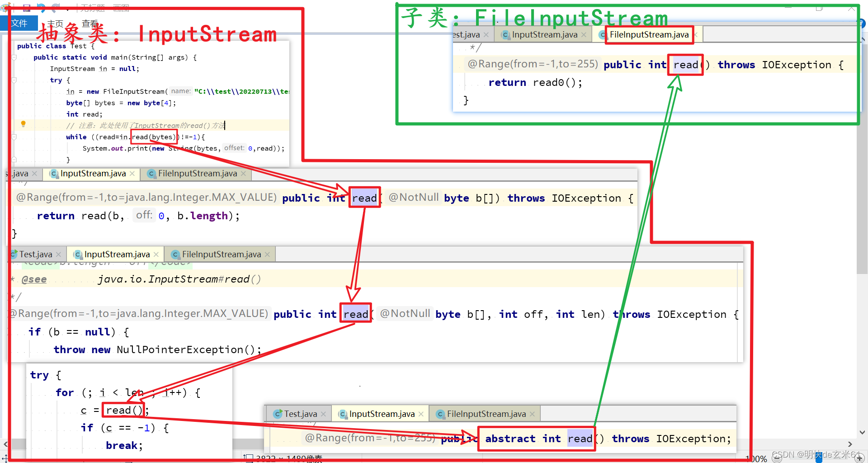Click the 'offset:' parameter hint in Test code
This screenshot has width=868, height=463.
pyautogui.click(x=234, y=148)
